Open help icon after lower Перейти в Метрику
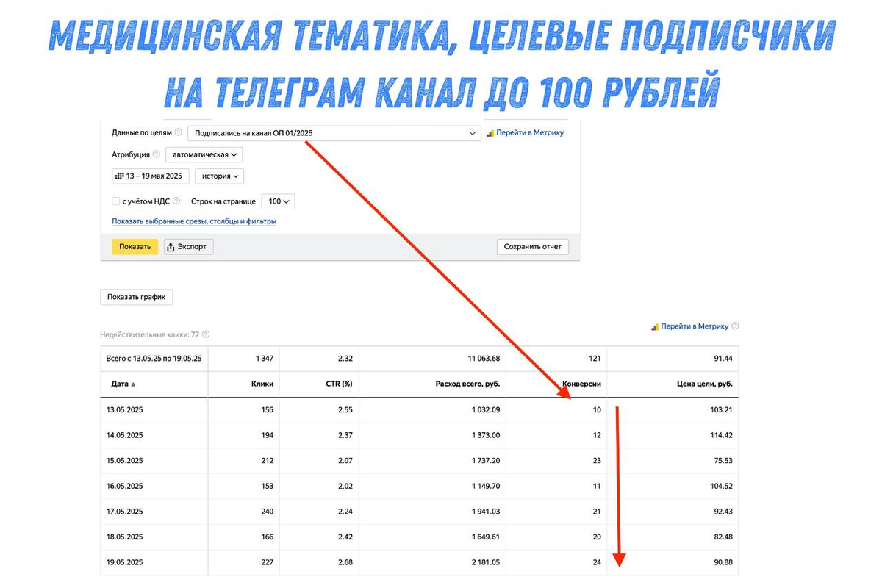Viewport: 882px width, 588px height. click(x=735, y=326)
